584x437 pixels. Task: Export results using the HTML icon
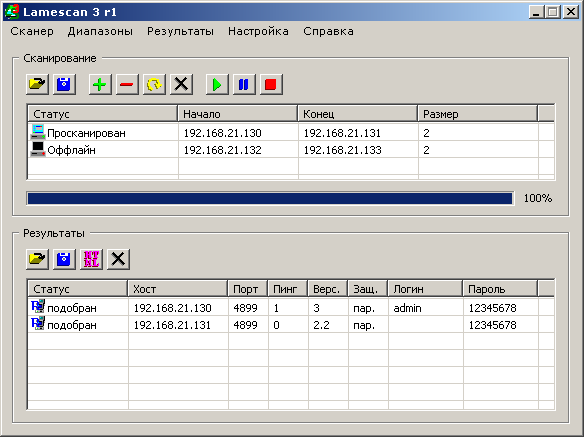91,259
